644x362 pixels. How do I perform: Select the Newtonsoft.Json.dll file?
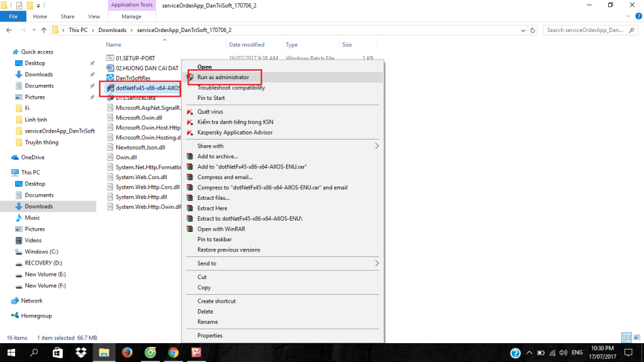pyautogui.click(x=140, y=147)
